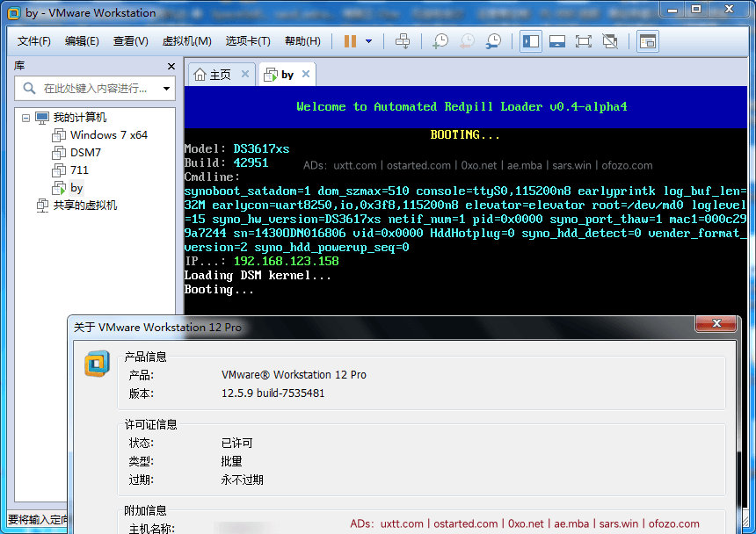Switch to Unity mode icon

610,41
